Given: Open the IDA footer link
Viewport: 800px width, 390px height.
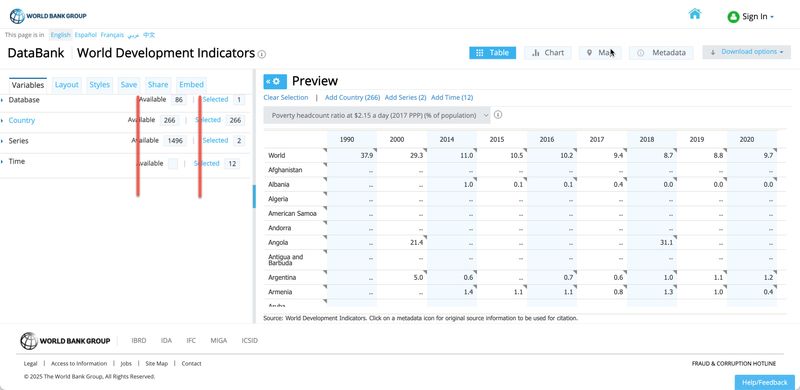Looking at the screenshot, I should pyautogui.click(x=166, y=340).
